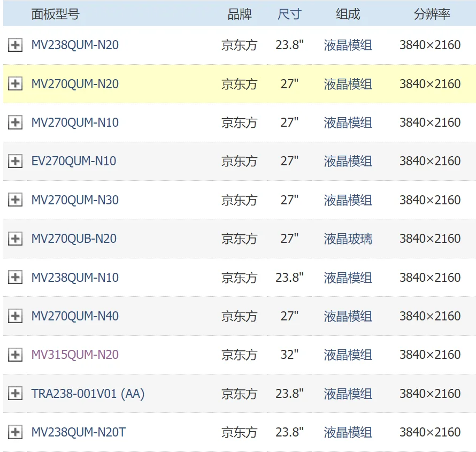476x452 pixels.
Task: Click 3840×2160 in the MV270QUB-N20 row
Action: [x=430, y=239]
